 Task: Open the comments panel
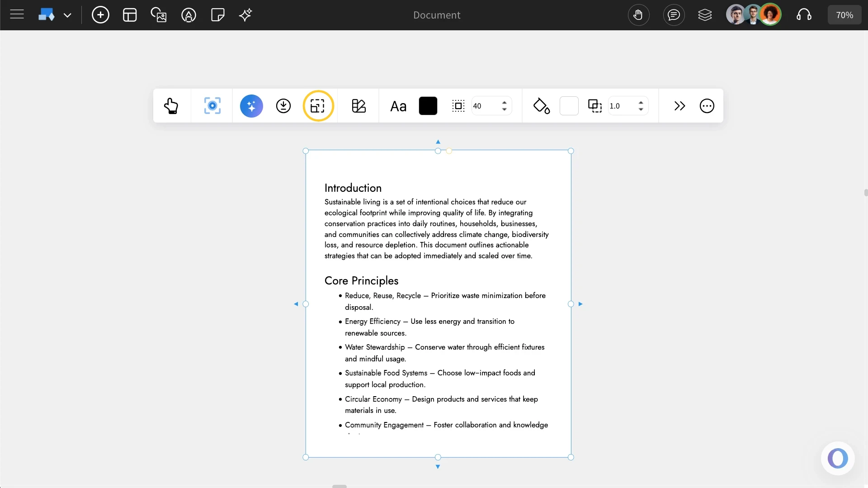(x=673, y=14)
